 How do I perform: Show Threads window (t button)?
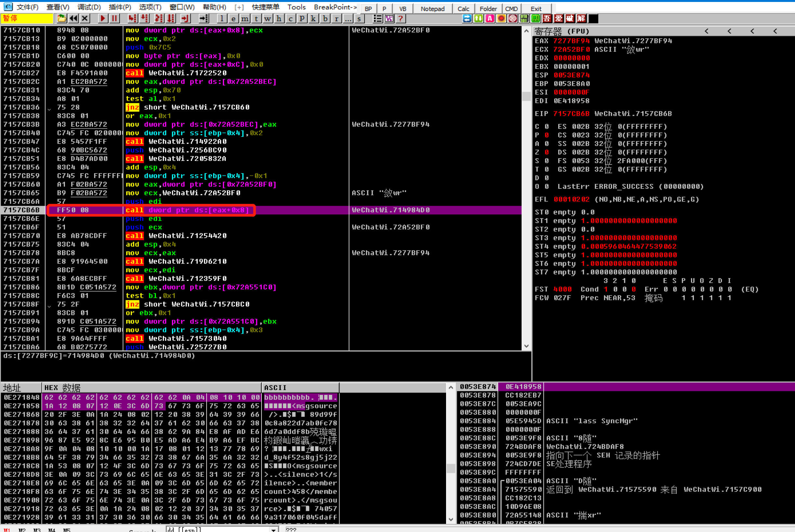click(256, 19)
